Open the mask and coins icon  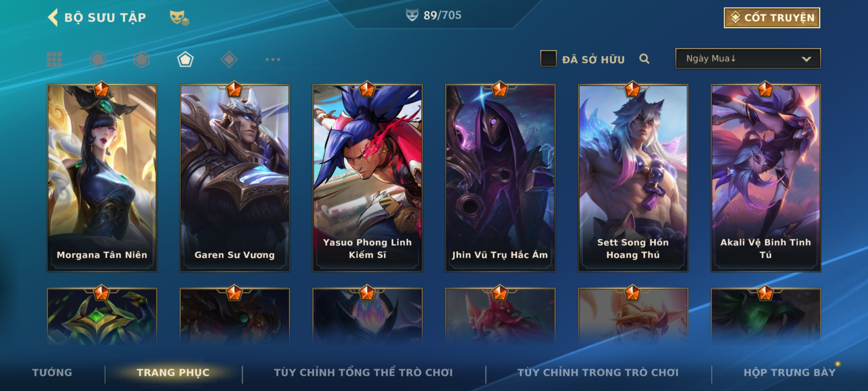click(x=180, y=18)
